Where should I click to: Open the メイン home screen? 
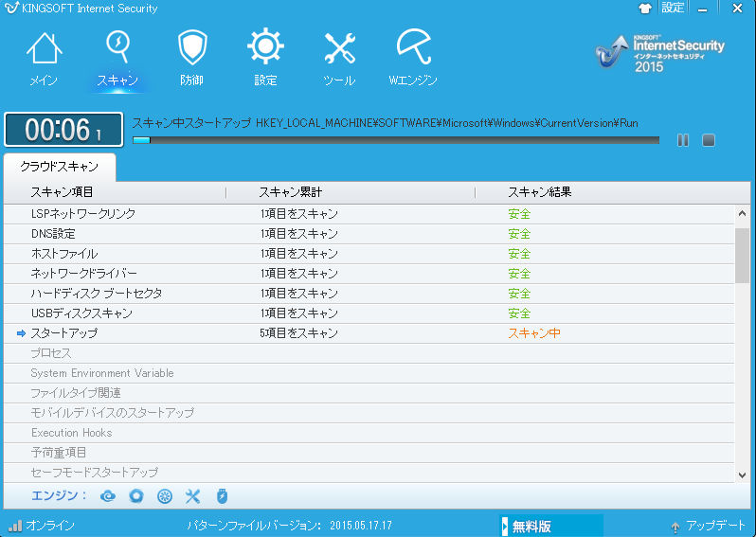click(x=44, y=58)
